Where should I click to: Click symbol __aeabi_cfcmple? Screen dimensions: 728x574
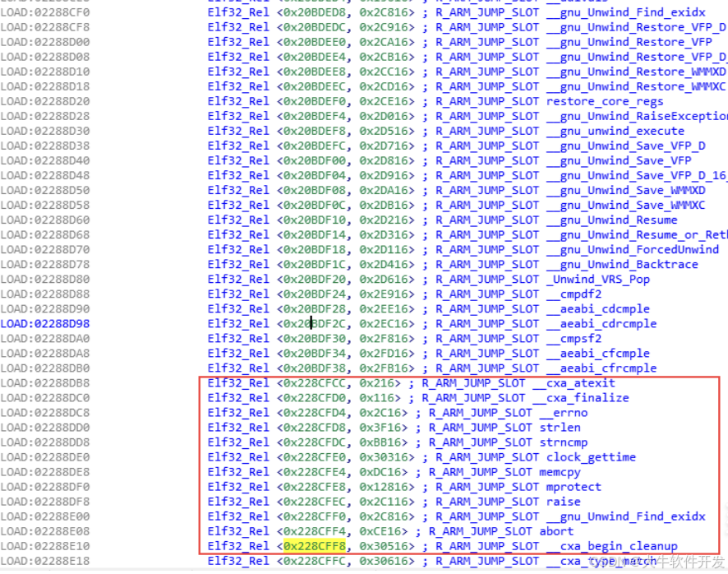[x=598, y=354]
